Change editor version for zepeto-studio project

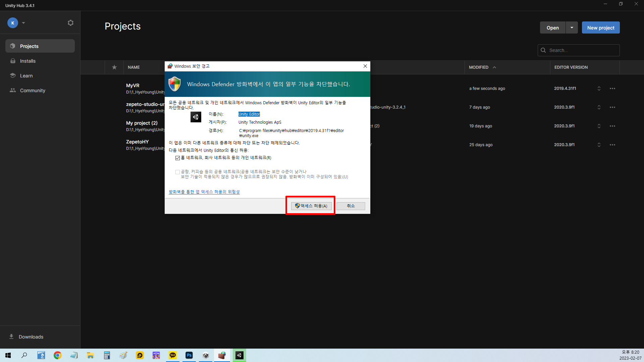[599, 107]
